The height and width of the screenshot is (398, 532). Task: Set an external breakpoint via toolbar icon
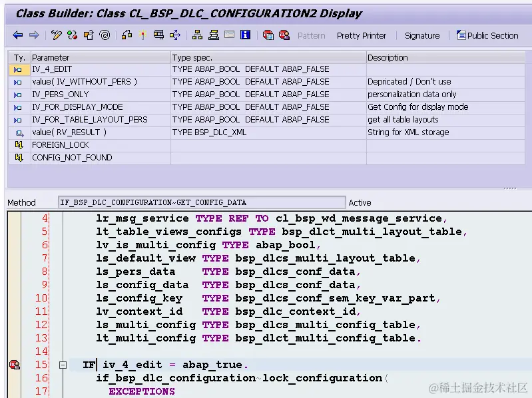pyautogui.click(x=284, y=35)
